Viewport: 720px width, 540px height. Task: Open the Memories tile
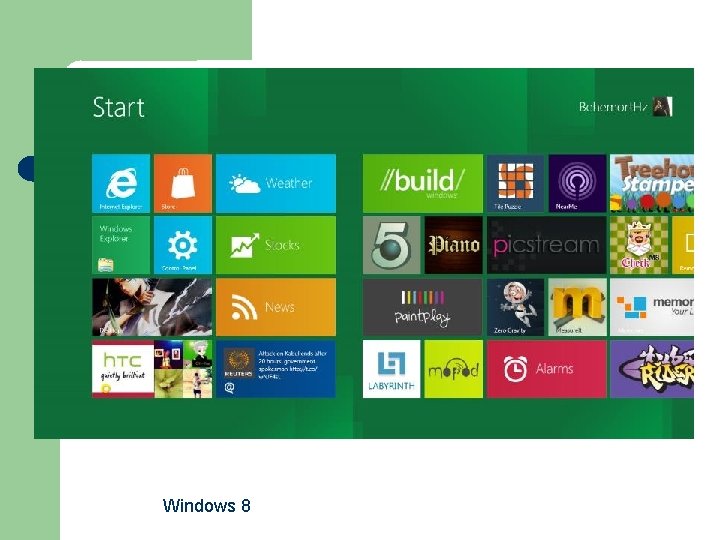pos(652,307)
